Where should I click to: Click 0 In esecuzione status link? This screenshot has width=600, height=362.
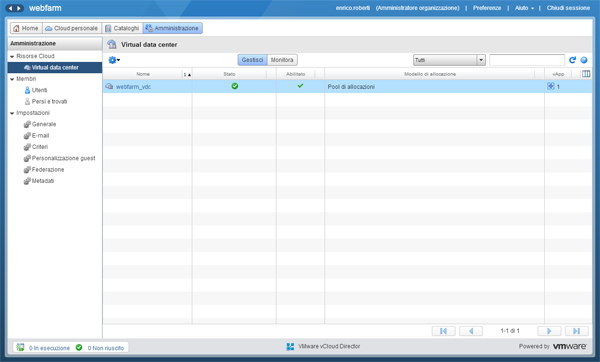[49, 348]
